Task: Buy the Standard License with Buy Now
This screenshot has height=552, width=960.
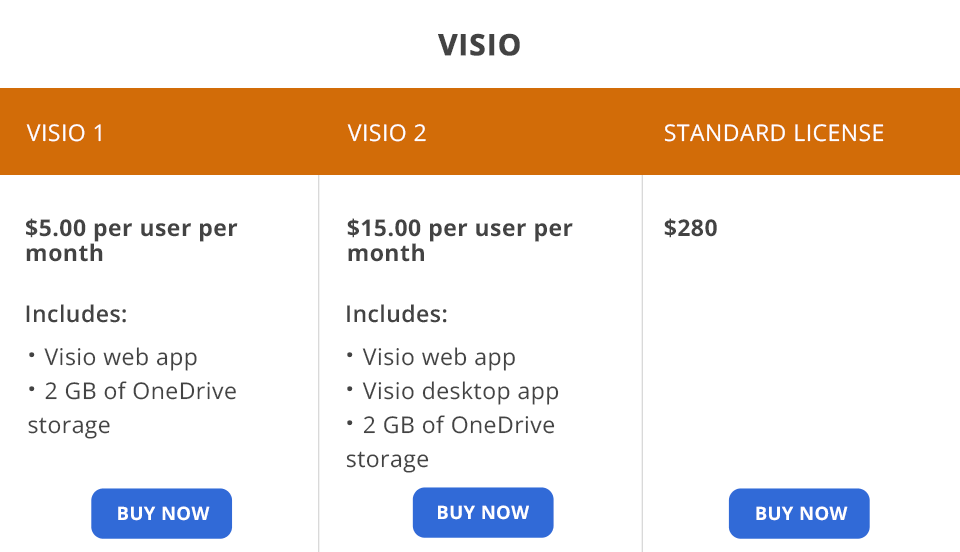Action: click(800, 514)
